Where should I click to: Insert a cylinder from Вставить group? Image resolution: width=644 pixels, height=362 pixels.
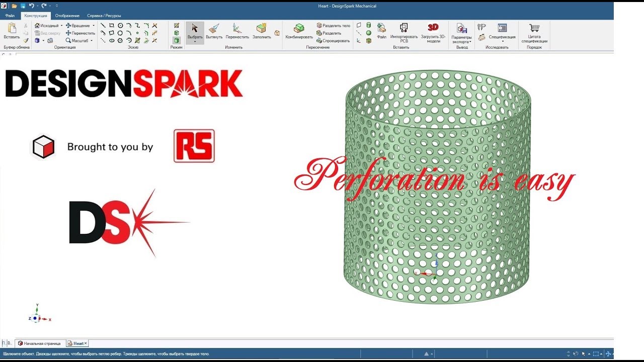coord(368,25)
